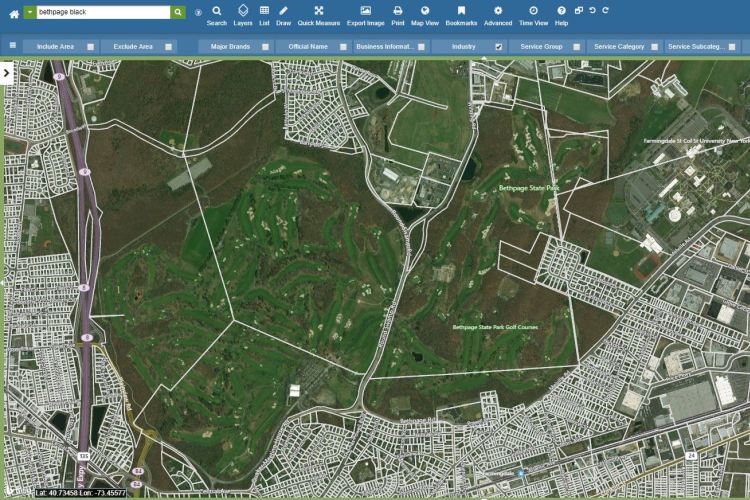Click the Print tool
The width and height of the screenshot is (750, 500).
397,16
